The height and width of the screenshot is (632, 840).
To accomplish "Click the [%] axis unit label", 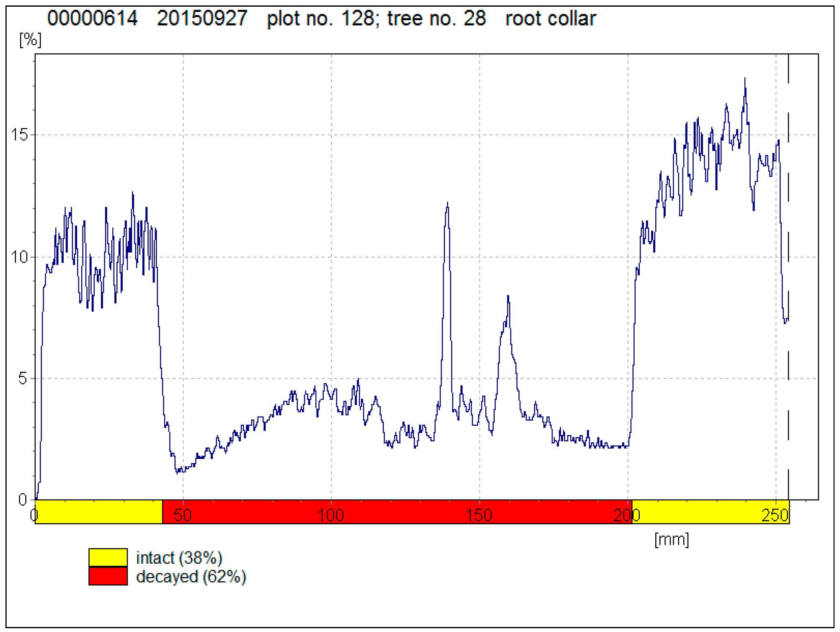I will pos(31,40).
